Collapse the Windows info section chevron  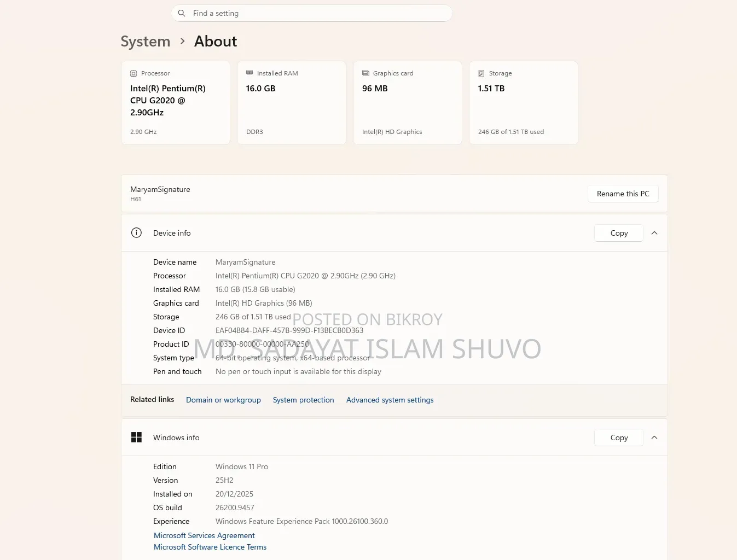pyautogui.click(x=654, y=437)
